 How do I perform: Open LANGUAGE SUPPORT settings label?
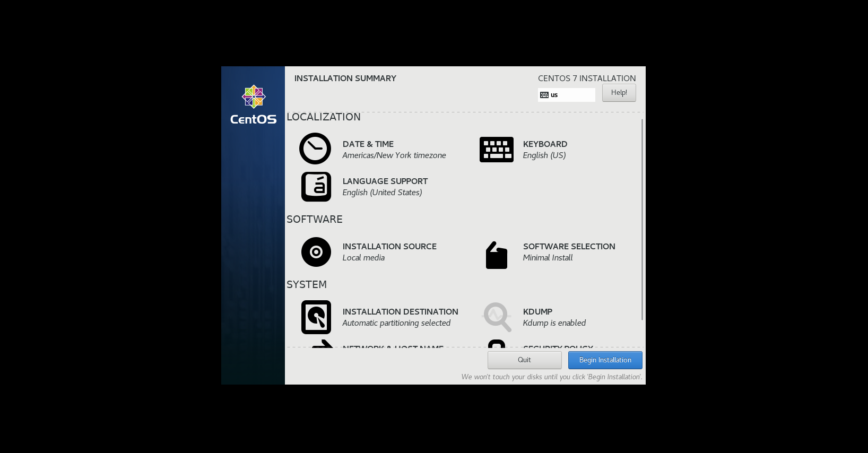pos(385,181)
